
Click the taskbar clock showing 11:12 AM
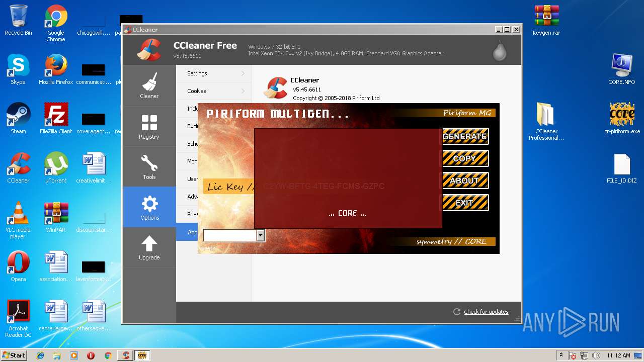tap(618, 355)
